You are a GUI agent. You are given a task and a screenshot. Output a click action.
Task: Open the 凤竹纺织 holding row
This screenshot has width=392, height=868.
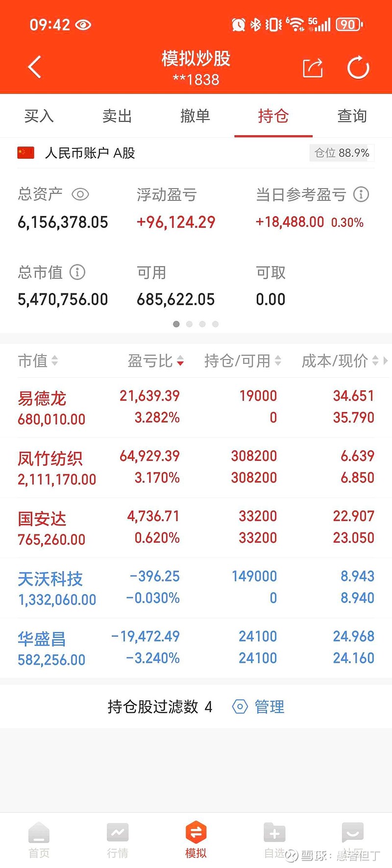[196, 468]
